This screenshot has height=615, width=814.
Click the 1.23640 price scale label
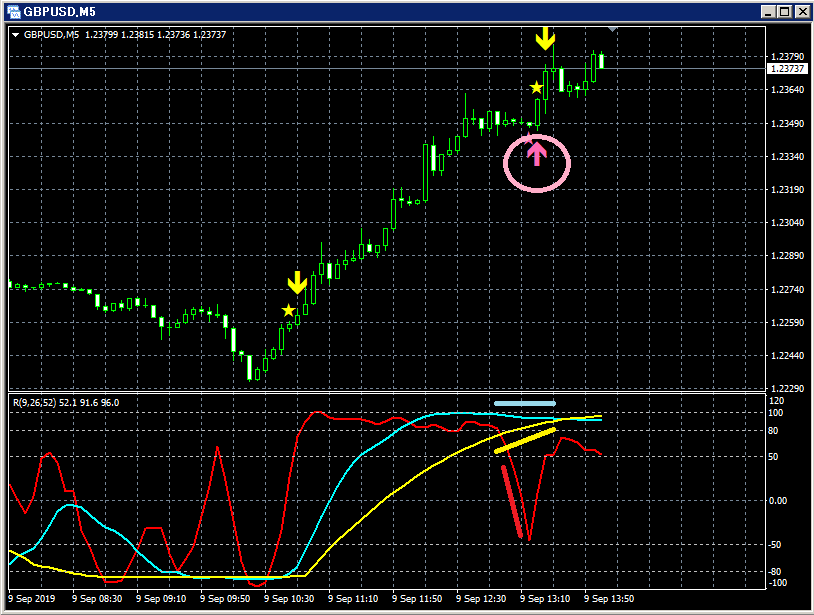point(788,90)
